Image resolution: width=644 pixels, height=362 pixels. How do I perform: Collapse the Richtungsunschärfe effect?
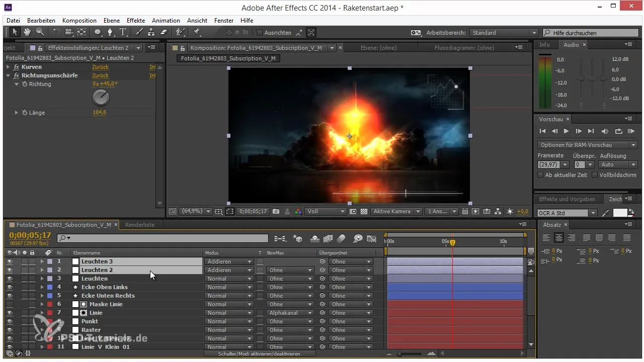8,75
